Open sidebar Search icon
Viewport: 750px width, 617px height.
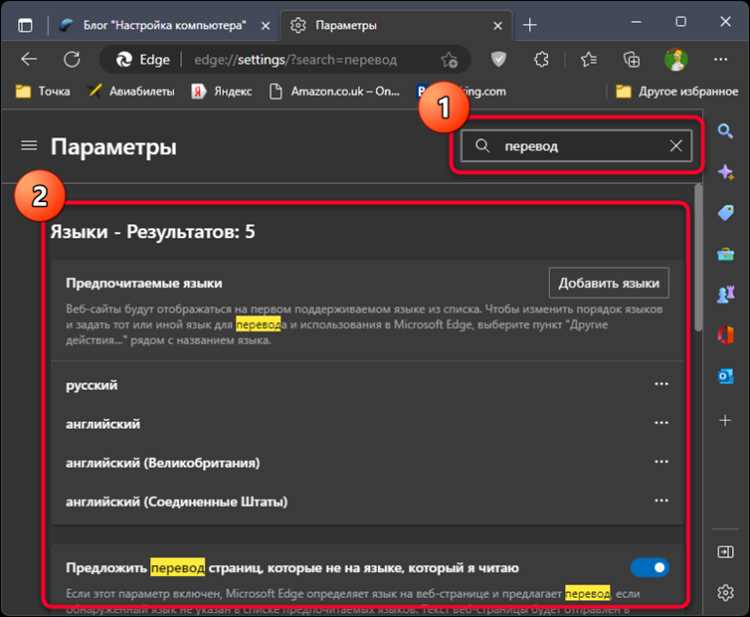click(x=725, y=131)
